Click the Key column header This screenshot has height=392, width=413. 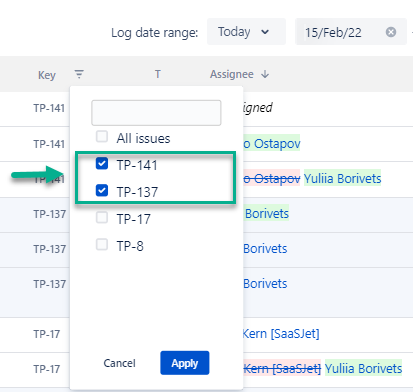pyautogui.click(x=47, y=75)
